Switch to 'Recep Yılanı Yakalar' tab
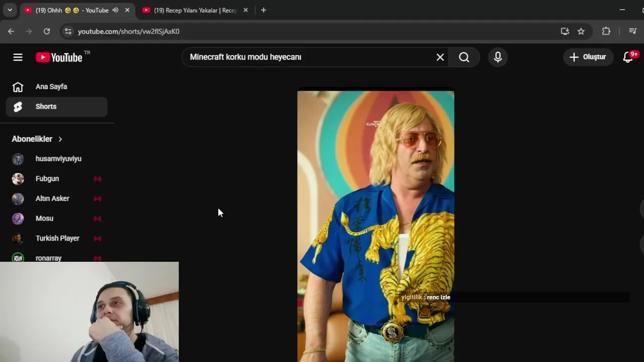644x362 pixels. 195,10
